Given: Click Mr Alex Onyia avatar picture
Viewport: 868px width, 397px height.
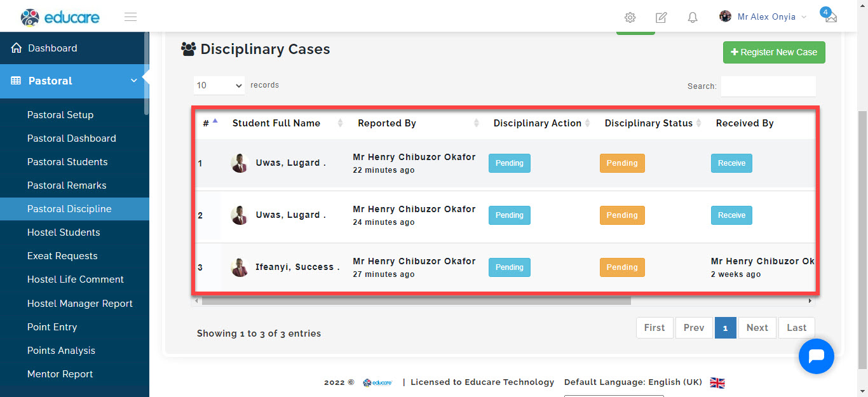Looking at the screenshot, I should pyautogui.click(x=725, y=17).
